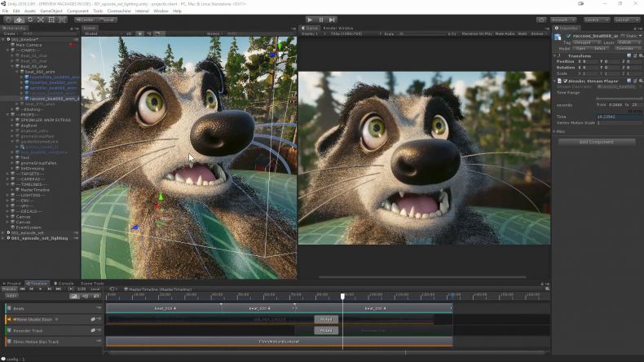
Task: Select the Scale tool in the toolbar
Action: coord(41,20)
